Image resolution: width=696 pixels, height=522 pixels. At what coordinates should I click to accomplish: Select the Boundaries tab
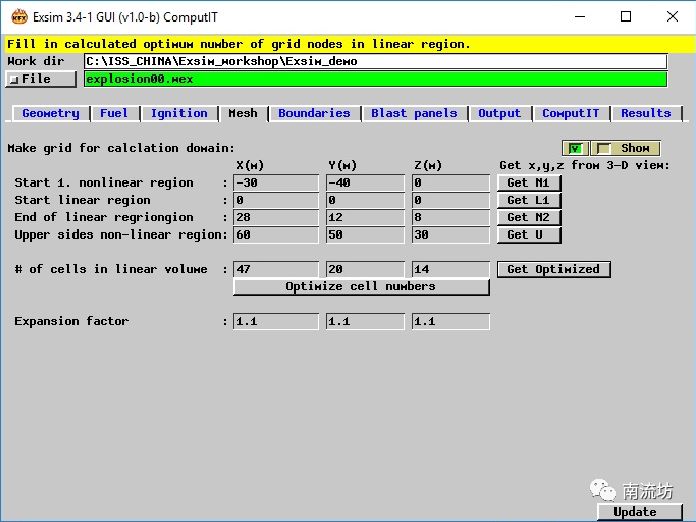click(314, 113)
